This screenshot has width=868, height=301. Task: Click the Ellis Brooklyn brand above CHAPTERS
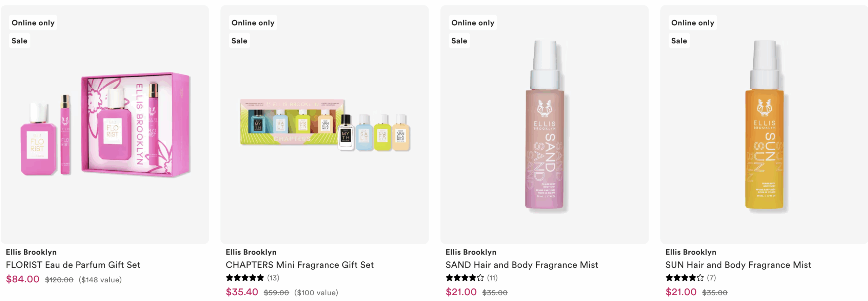pos(251,252)
